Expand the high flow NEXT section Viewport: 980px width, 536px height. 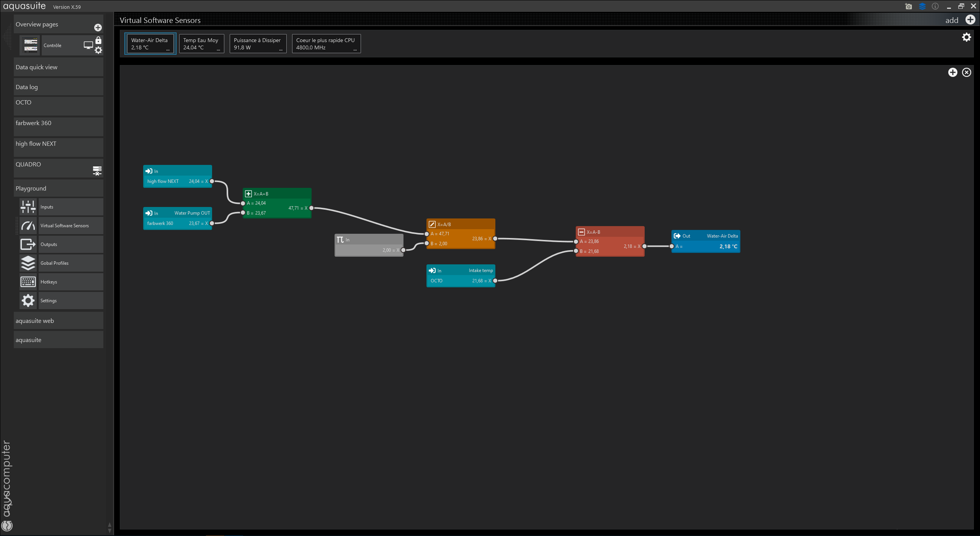pyautogui.click(x=59, y=147)
